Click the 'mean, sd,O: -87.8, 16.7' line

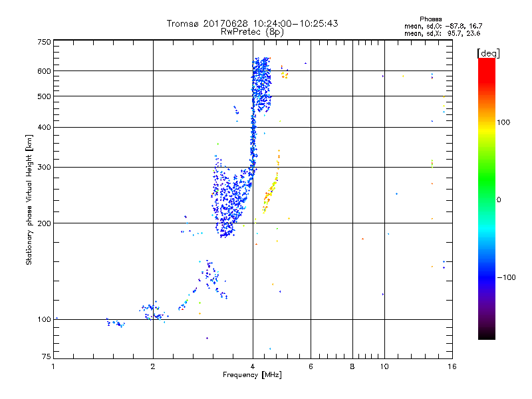pyautogui.click(x=443, y=26)
